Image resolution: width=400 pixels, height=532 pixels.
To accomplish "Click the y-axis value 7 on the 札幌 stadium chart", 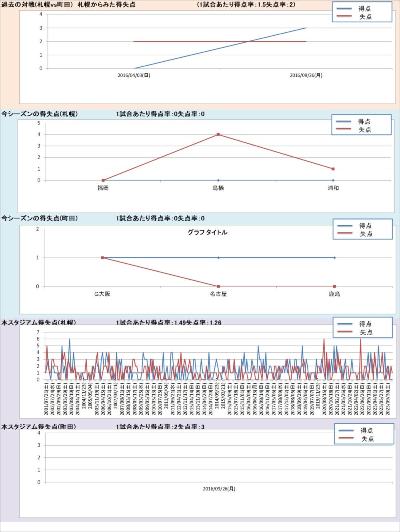I will (38, 332).
